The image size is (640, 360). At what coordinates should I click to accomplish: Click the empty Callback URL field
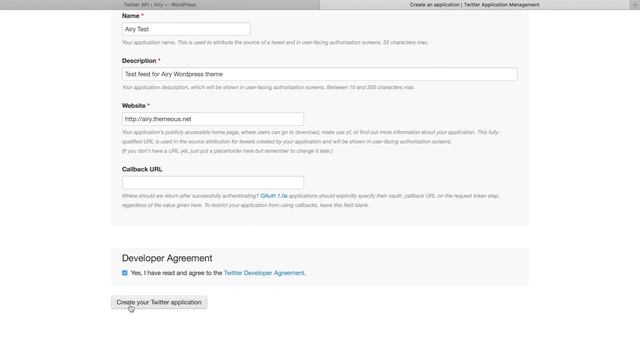[213, 182]
